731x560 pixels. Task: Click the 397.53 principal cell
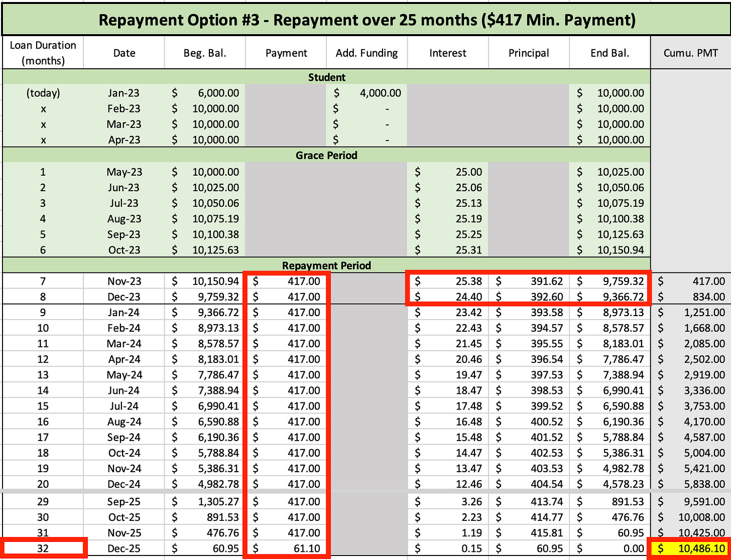tap(529, 374)
